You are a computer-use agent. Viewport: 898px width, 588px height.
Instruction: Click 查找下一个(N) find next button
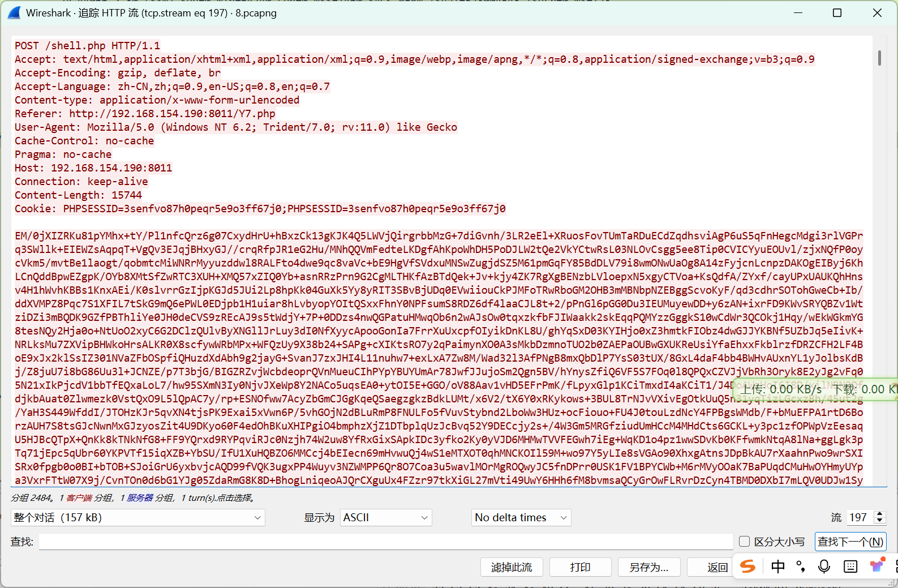coord(850,542)
